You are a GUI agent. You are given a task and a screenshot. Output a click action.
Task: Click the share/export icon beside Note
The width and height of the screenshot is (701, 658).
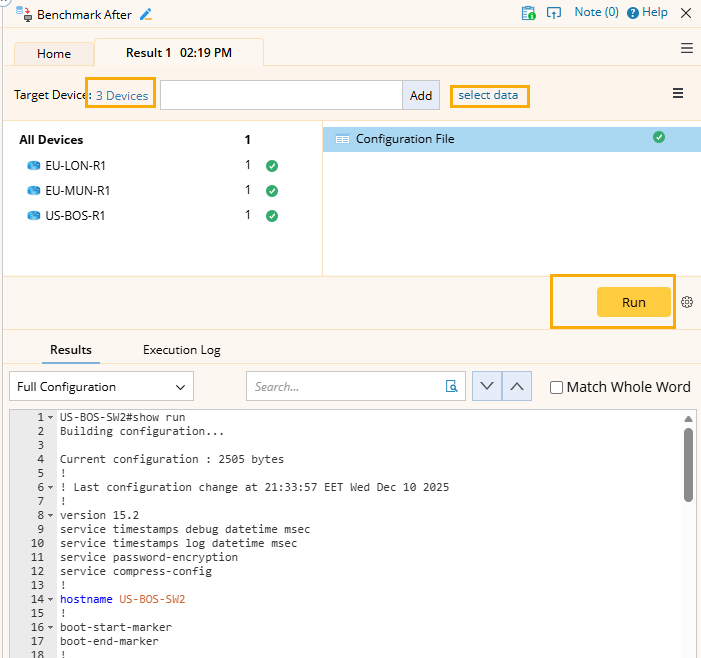pyautogui.click(x=554, y=13)
